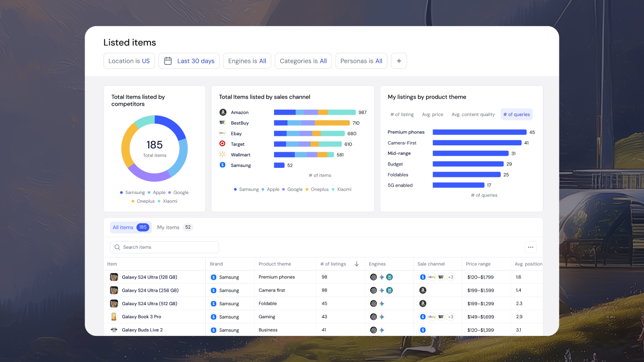The image size is (644, 362).
Task: Expand the +3 channels badge in Gaming row
Action: 450,317
